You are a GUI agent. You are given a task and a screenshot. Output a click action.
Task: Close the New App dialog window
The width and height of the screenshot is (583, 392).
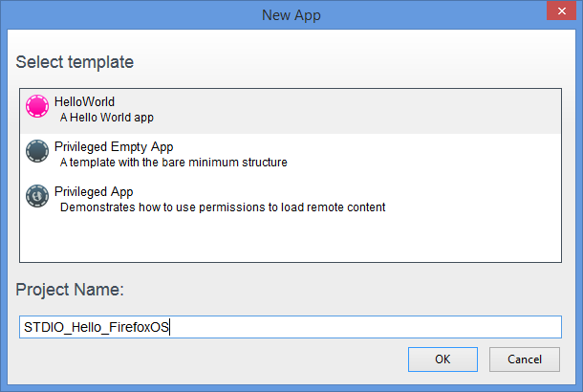561,11
